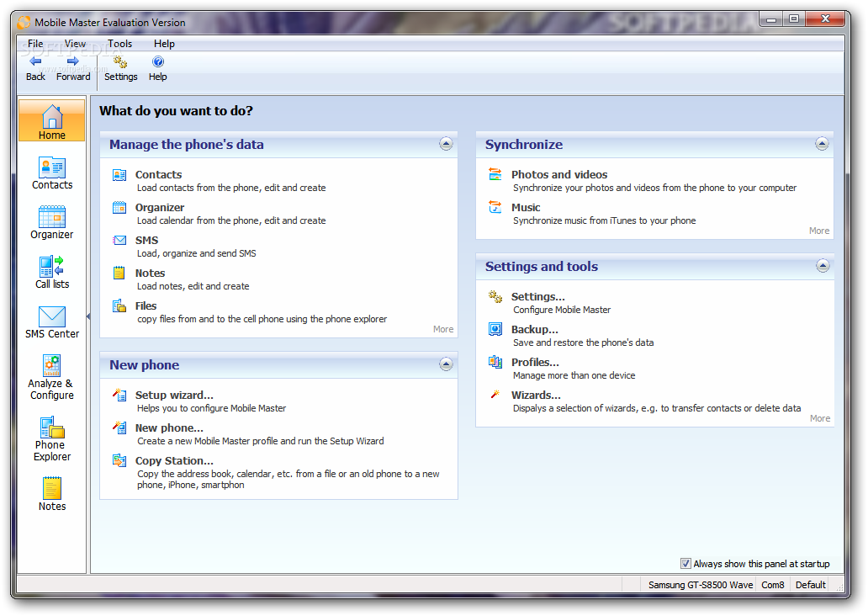Open Organizer in the sidebar

pos(51,223)
